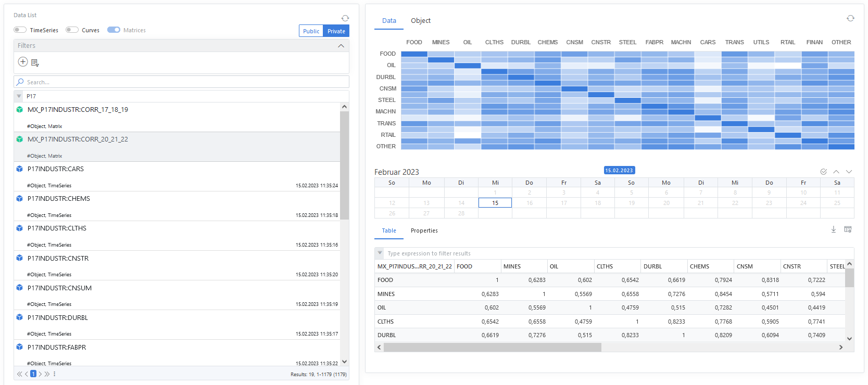Go to the last results page

tap(47, 374)
